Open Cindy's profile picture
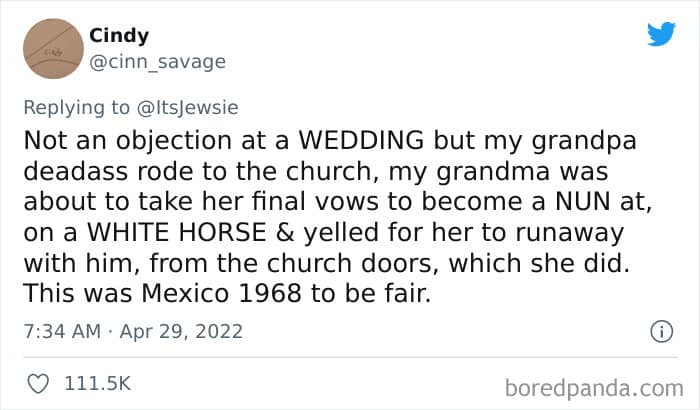 [51, 49]
